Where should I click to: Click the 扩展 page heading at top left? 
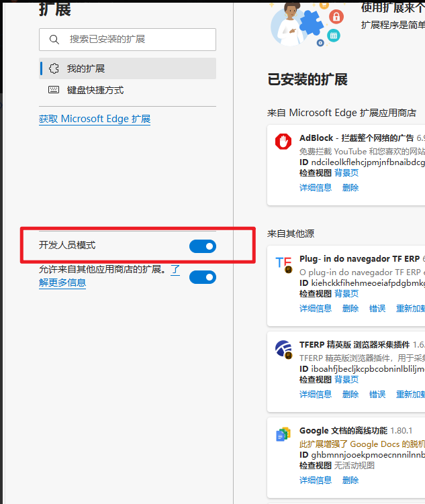tap(55, 9)
